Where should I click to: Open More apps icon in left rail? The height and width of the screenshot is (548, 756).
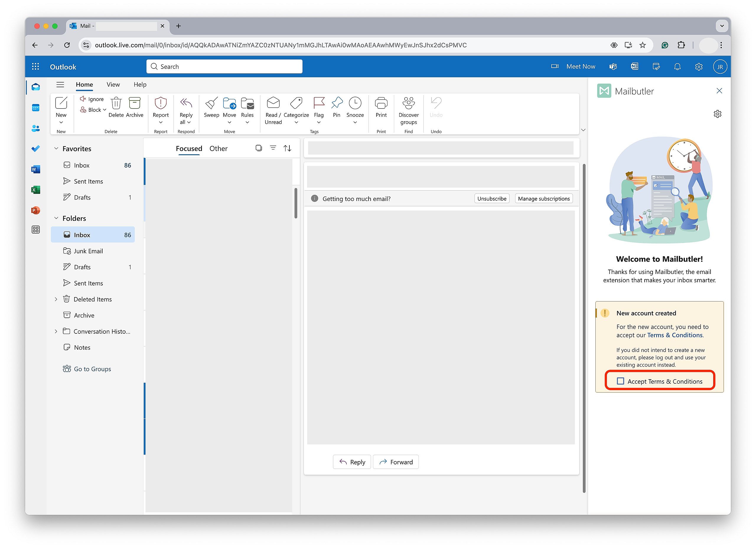click(36, 229)
